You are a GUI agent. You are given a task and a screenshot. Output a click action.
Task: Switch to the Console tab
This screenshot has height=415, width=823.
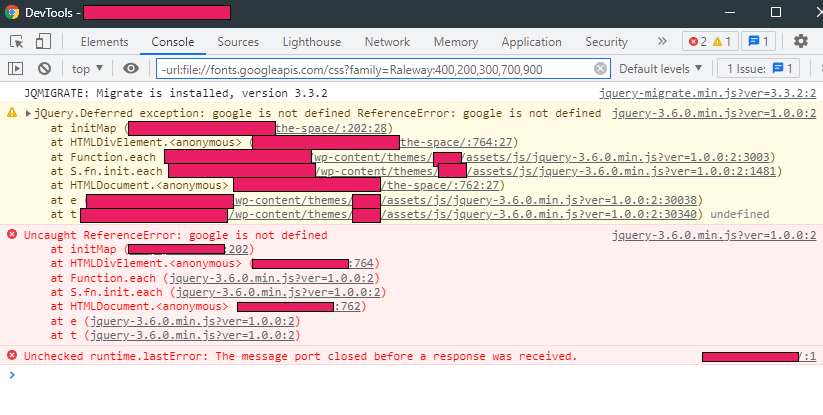[x=173, y=42]
